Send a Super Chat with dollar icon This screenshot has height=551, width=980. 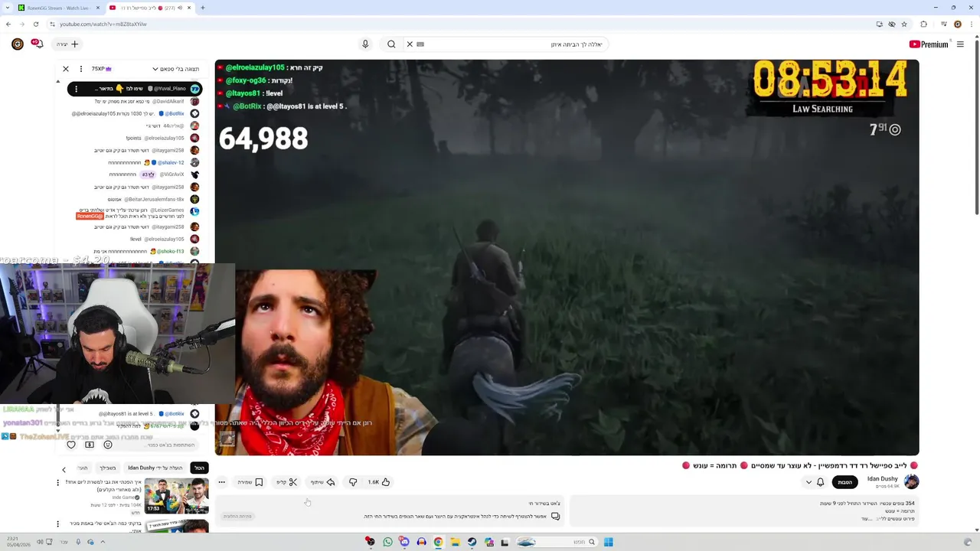pyautogui.click(x=90, y=445)
